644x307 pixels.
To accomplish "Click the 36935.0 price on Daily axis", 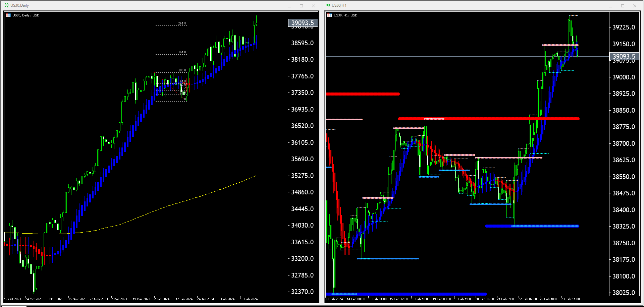I will point(303,109).
